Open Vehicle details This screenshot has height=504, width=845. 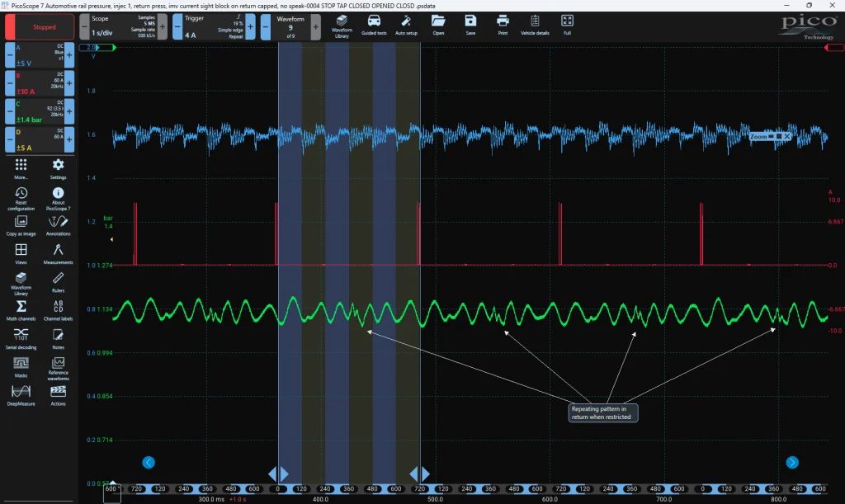(535, 26)
